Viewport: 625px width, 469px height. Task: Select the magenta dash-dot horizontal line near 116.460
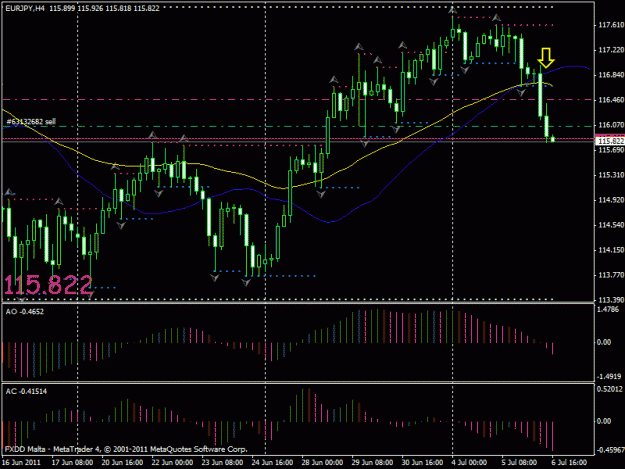tap(299, 100)
